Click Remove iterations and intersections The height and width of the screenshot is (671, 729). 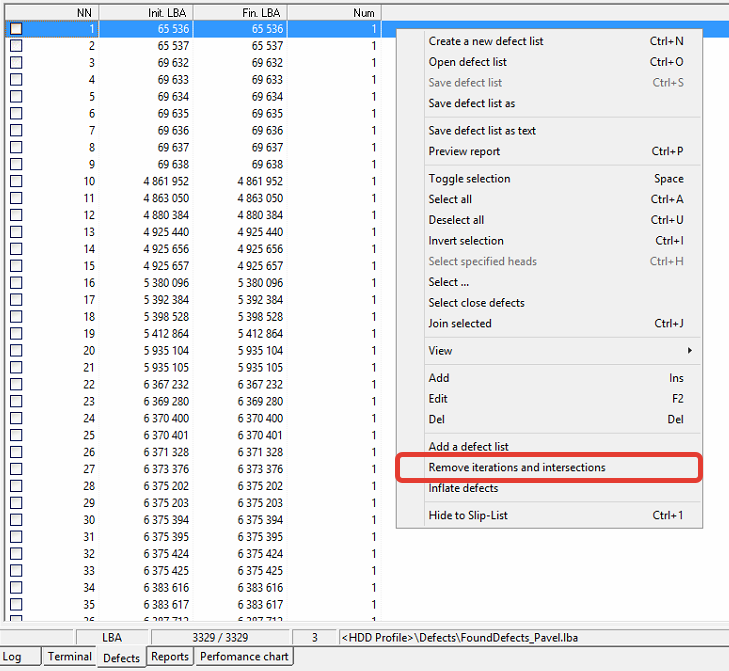coord(517,467)
